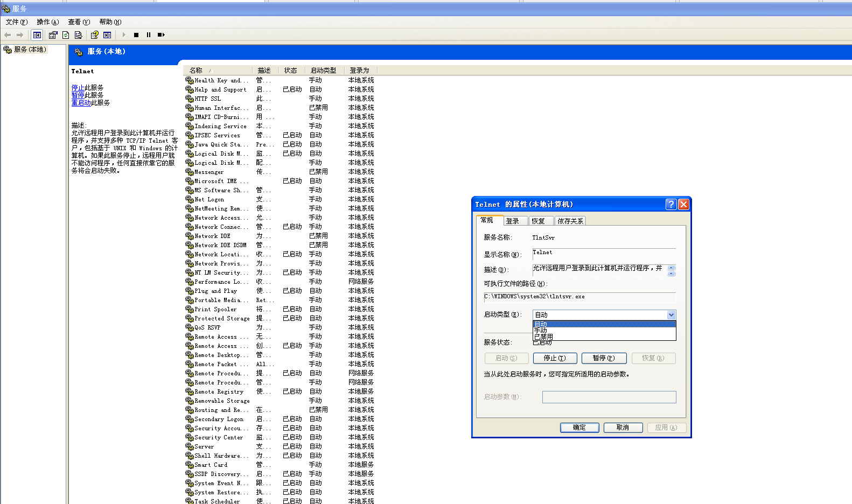Click the Export List toolbar icon
Screen dimensions: 852x504
click(78, 35)
